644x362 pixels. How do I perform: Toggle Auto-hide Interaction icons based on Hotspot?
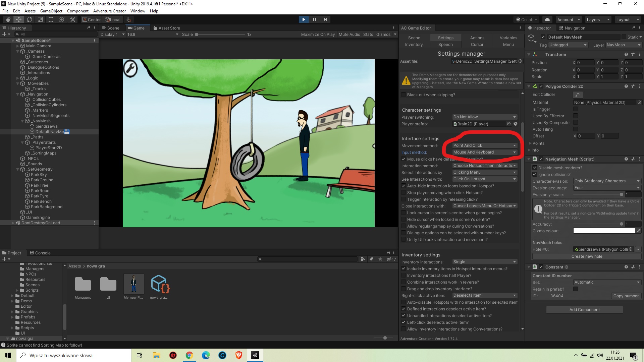(404, 186)
